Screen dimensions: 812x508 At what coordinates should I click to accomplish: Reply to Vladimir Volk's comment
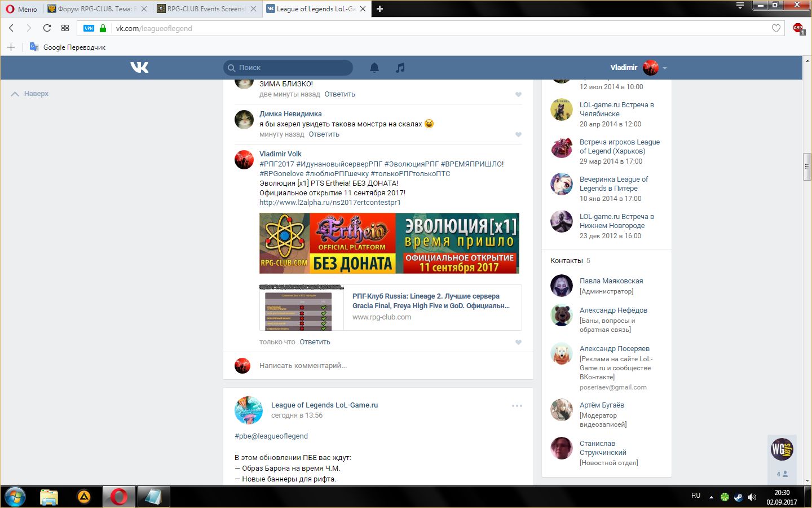[315, 342]
